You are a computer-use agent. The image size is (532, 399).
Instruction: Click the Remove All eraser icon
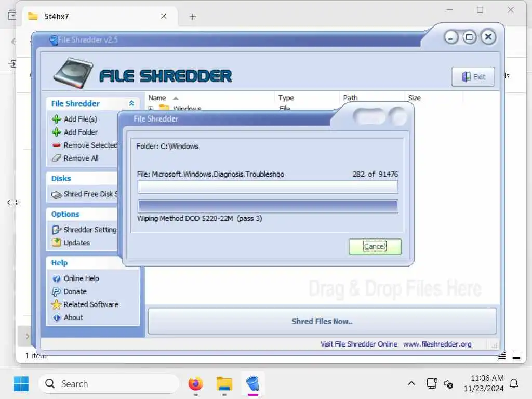(56, 158)
